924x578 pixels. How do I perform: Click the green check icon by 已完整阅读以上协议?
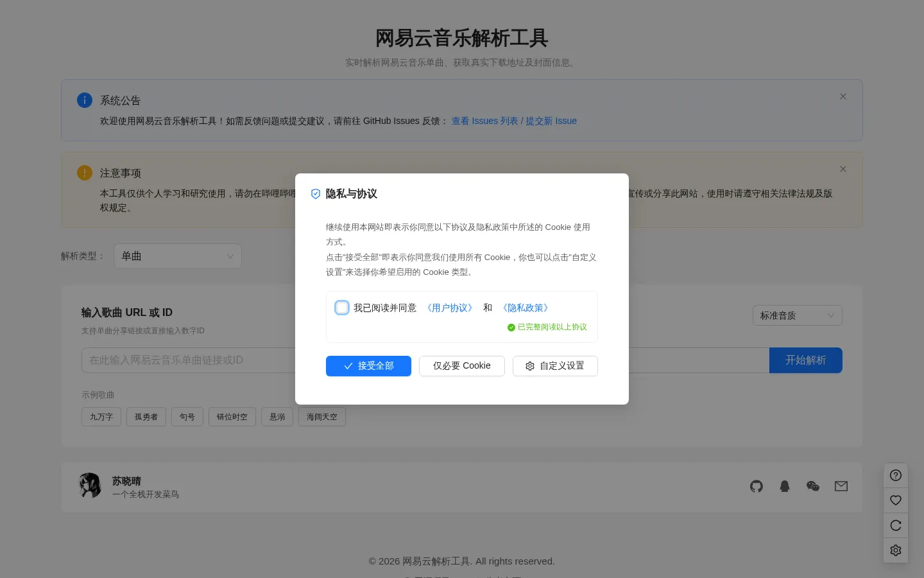click(511, 328)
